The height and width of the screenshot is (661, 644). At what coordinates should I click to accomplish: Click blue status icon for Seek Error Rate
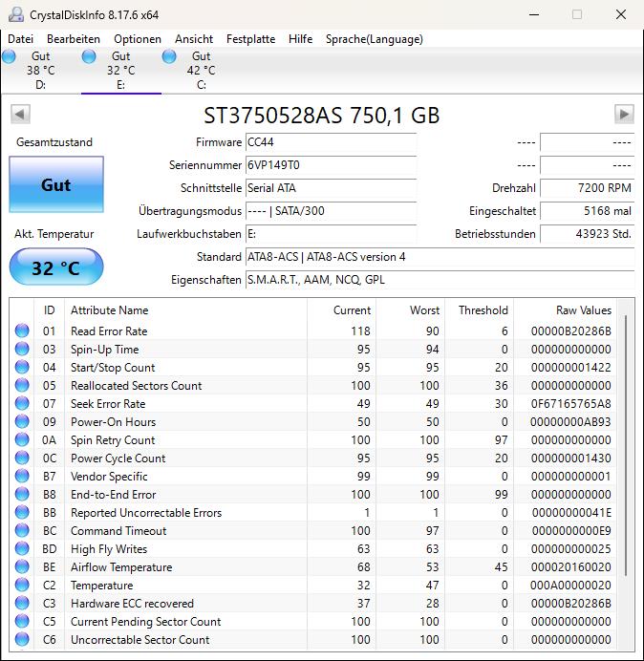tap(22, 403)
